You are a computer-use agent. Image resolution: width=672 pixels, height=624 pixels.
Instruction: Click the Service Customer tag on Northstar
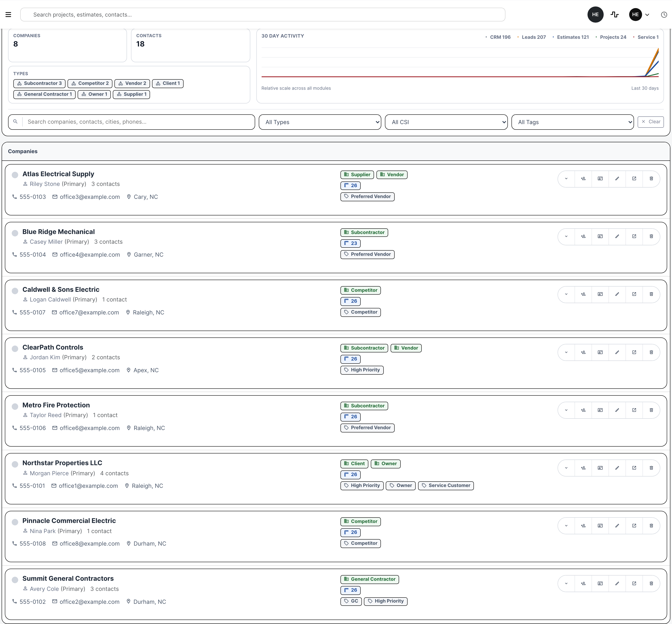coord(446,486)
